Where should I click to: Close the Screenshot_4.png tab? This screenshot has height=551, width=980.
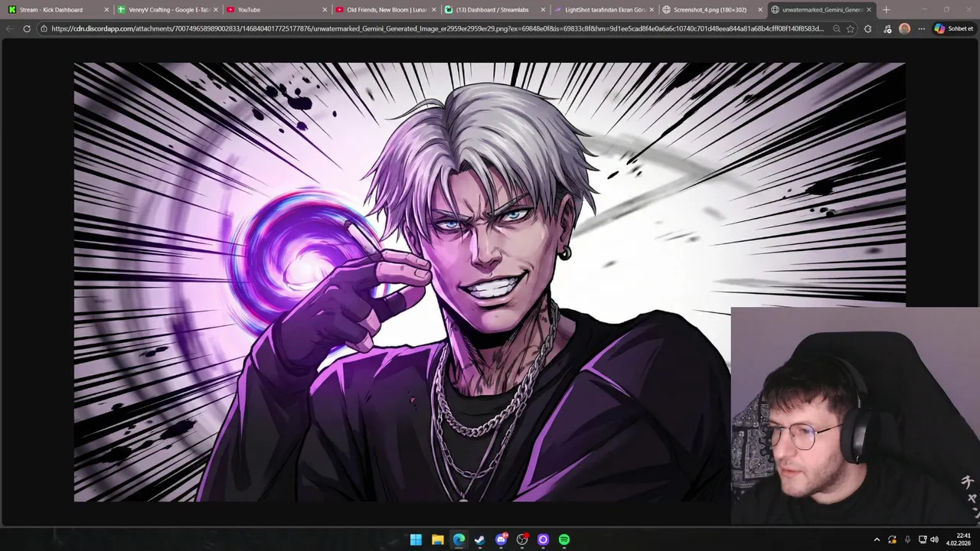coord(760,10)
